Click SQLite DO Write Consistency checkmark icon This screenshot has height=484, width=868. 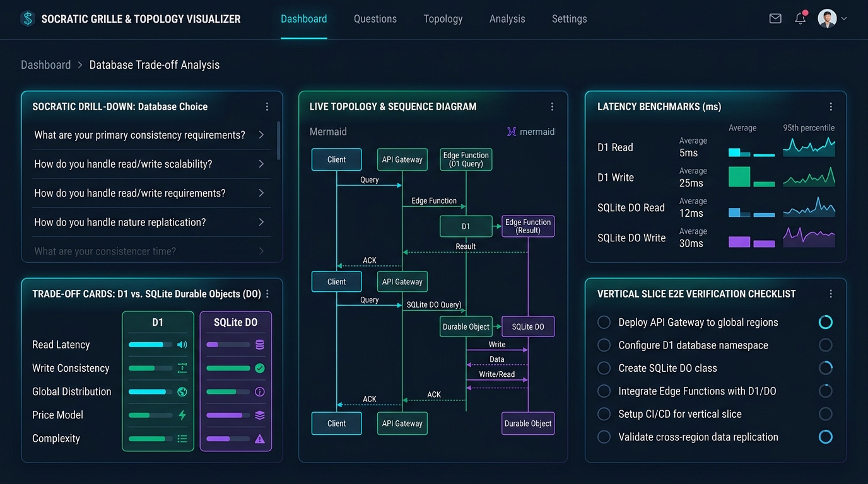click(260, 368)
